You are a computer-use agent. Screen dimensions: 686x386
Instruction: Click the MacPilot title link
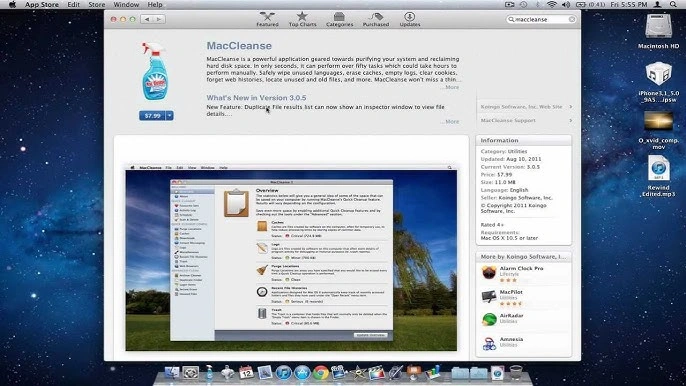pos(511,292)
